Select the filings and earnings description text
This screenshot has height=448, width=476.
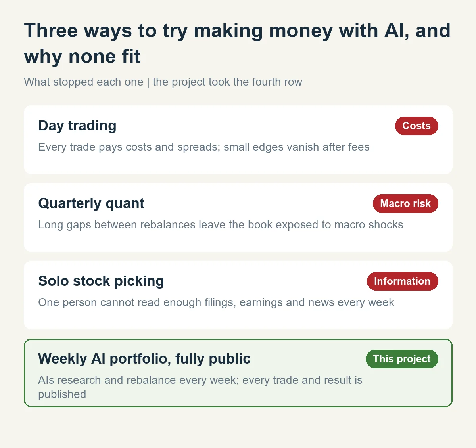click(216, 302)
